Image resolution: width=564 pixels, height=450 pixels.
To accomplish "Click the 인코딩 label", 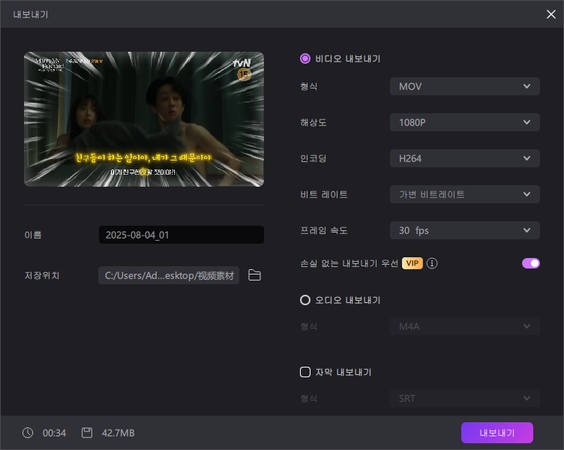I will 313,158.
